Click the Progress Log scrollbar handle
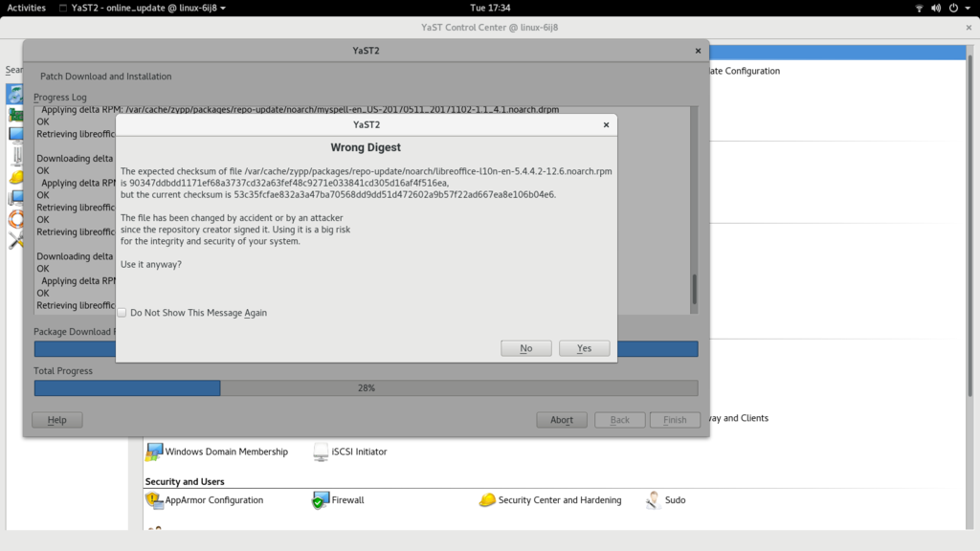This screenshot has height=551, width=980. (694, 289)
